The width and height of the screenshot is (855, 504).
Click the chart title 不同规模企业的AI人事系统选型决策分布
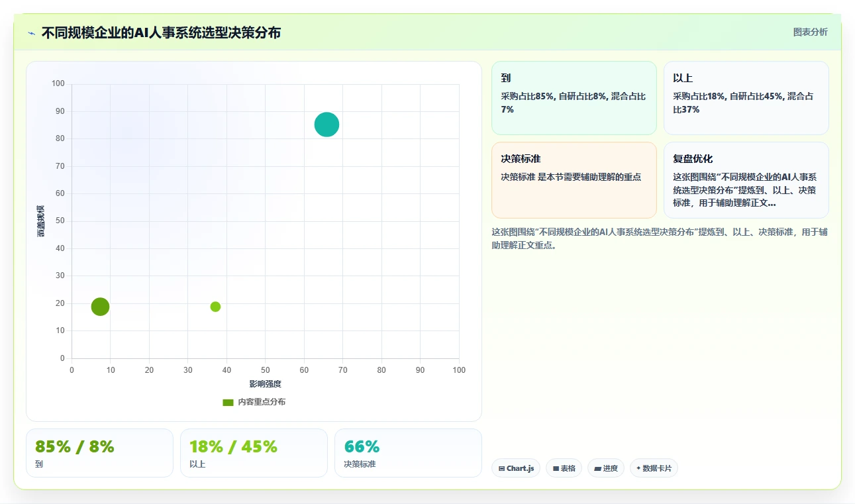pos(161,32)
